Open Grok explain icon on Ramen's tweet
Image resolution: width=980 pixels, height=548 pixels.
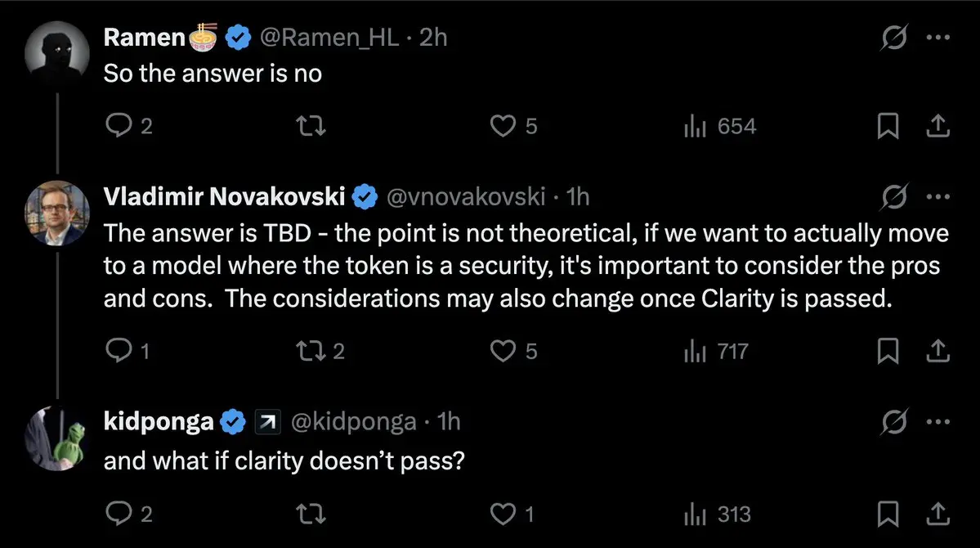[x=893, y=38]
